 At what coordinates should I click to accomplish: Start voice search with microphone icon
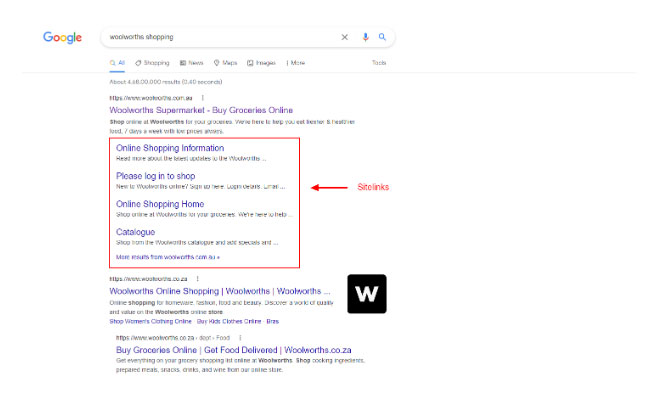(x=366, y=37)
